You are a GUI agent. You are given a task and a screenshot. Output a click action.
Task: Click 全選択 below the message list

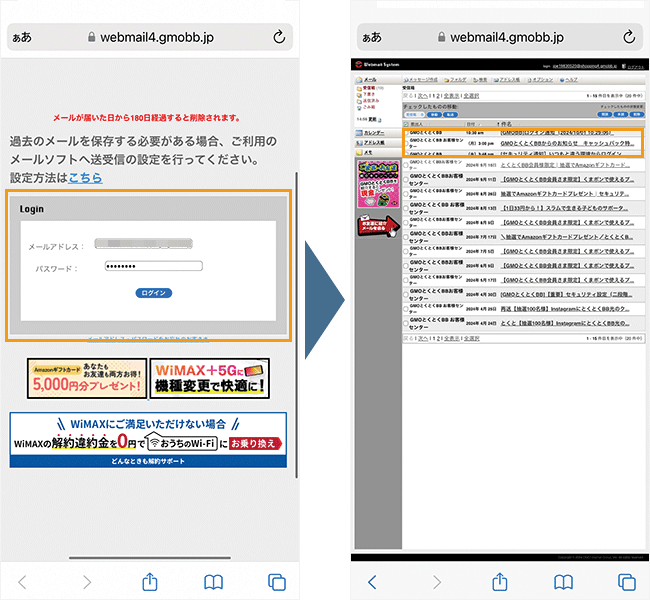tap(471, 338)
